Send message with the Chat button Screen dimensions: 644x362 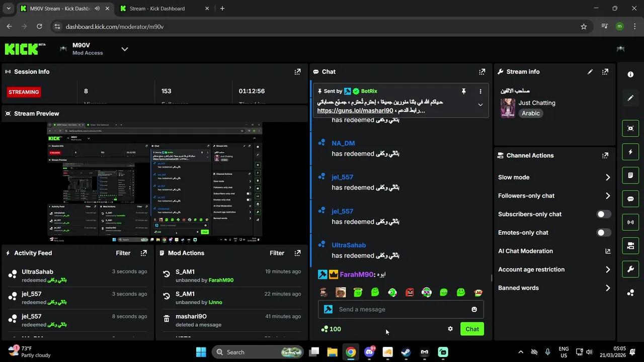pyautogui.click(x=472, y=329)
